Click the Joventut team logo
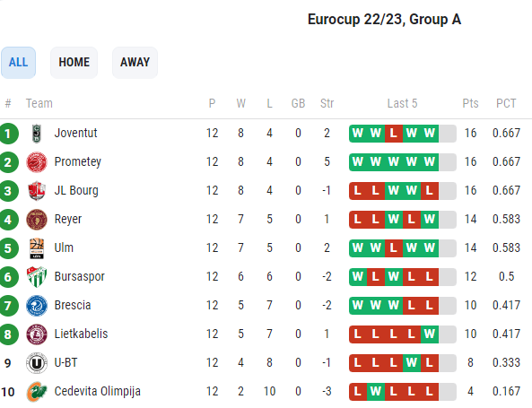Screen dimensions: 532x408 (37, 134)
